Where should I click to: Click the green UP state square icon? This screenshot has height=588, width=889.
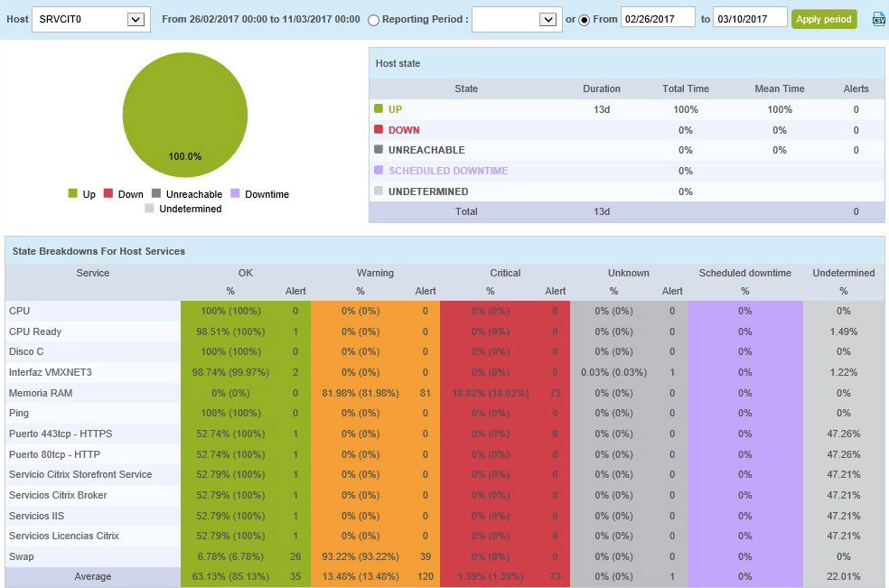[x=379, y=109]
